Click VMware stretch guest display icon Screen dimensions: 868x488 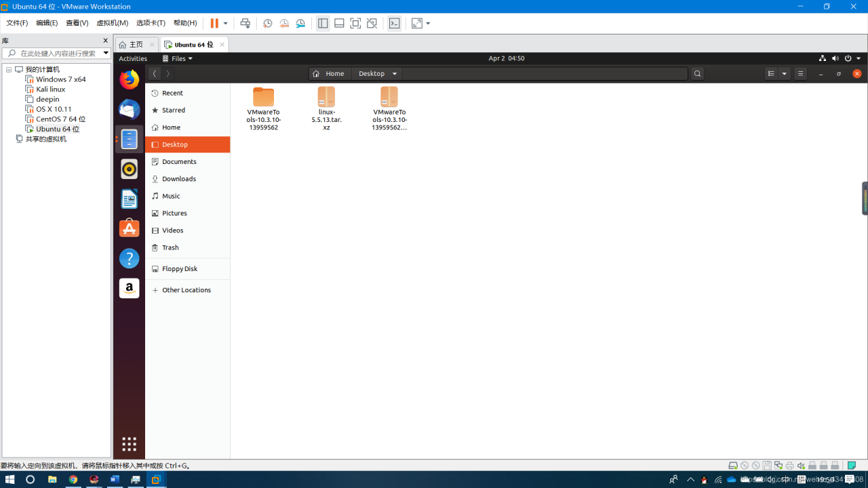coord(416,23)
